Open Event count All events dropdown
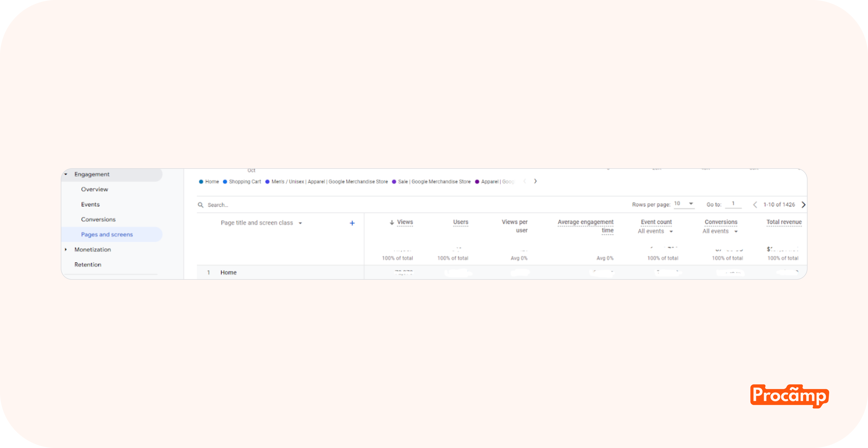Viewport: 868px width, 448px height. [671, 231]
